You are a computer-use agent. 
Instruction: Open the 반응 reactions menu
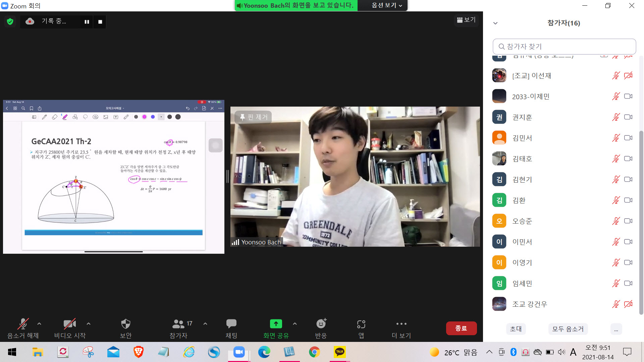click(321, 328)
